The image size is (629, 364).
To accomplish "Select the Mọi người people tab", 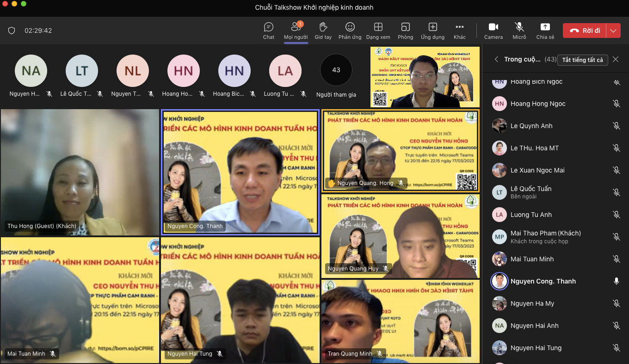I will pyautogui.click(x=296, y=30).
